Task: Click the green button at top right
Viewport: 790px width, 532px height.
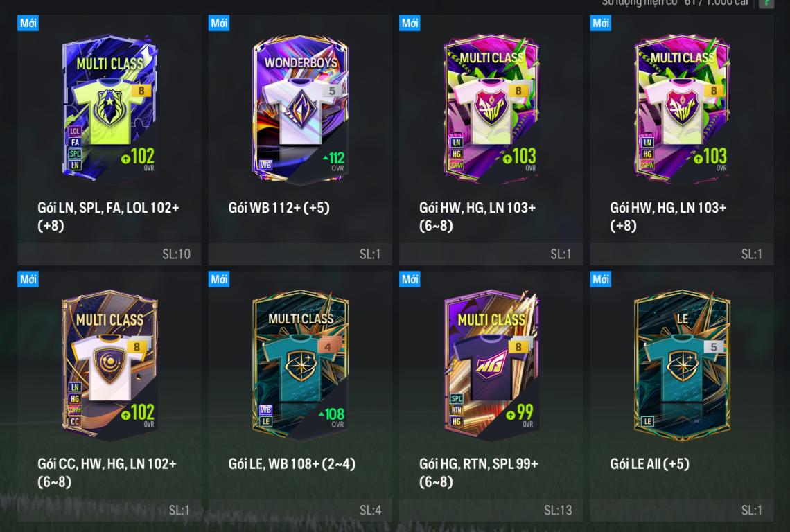Action: (766, 3)
